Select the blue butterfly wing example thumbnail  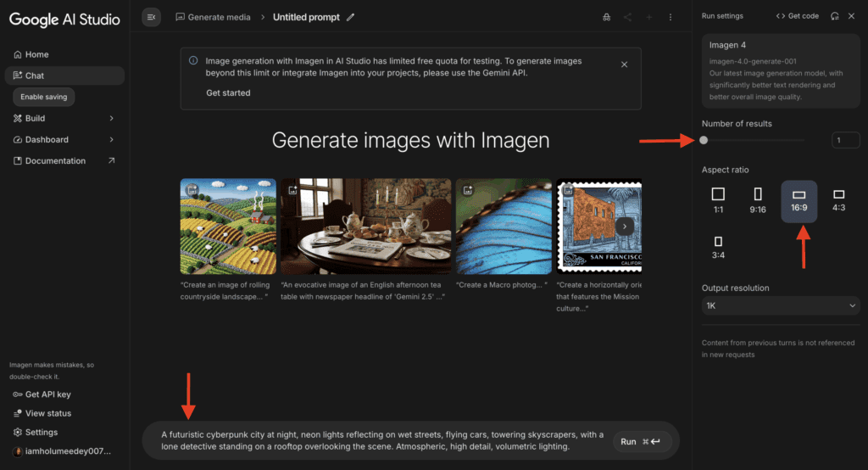click(x=504, y=227)
